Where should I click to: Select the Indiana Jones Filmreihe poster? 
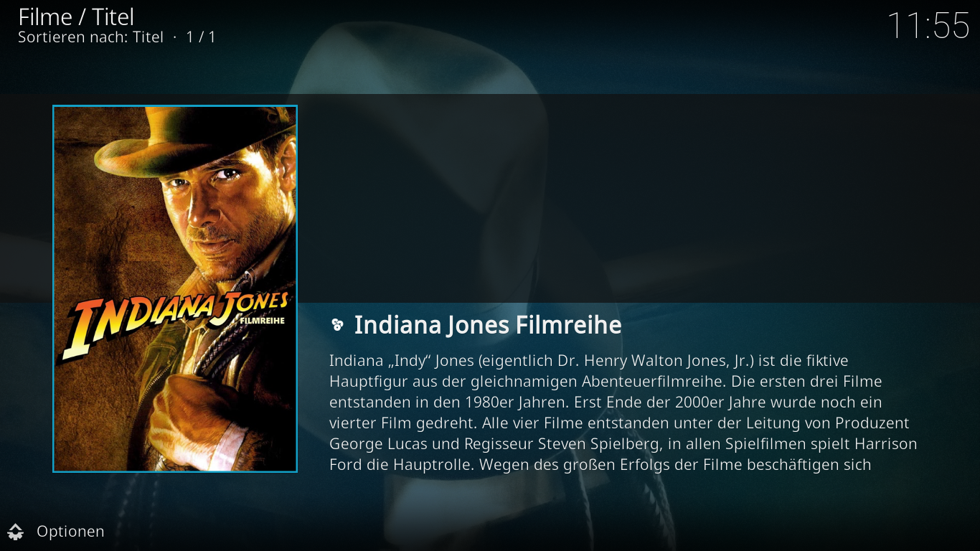175,288
